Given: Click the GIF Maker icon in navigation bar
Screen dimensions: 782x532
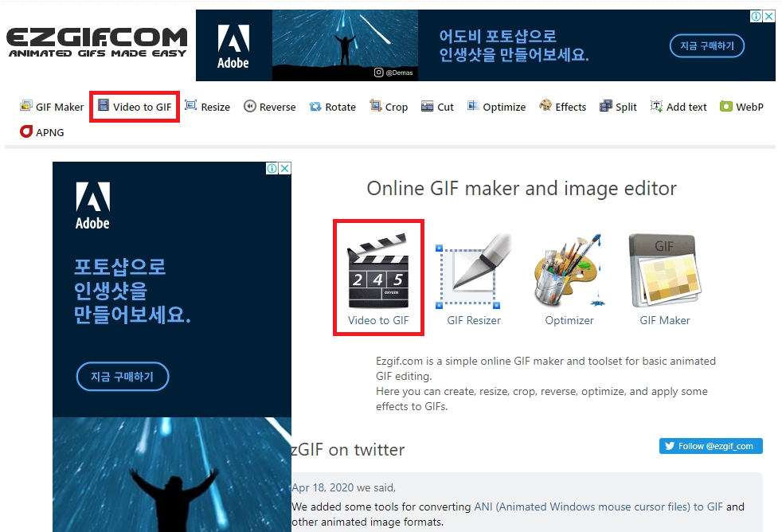Looking at the screenshot, I should 25,106.
